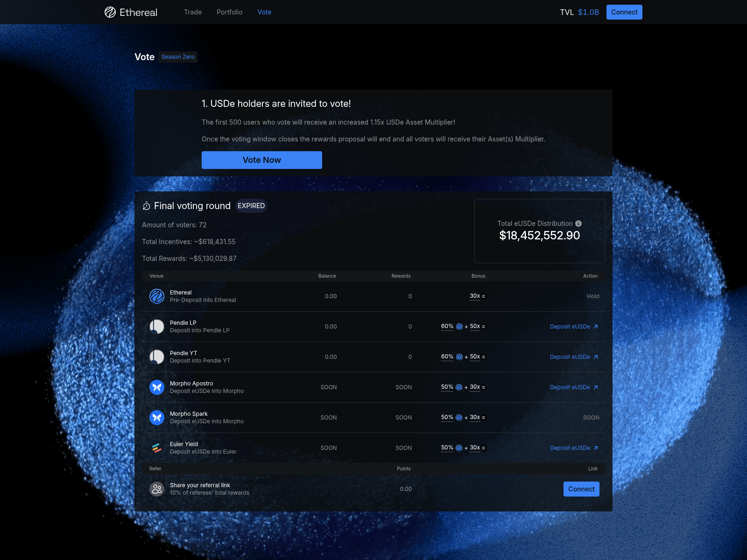The height and width of the screenshot is (560, 747).
Task: Click the Venue column header
Action: point(156,276)
